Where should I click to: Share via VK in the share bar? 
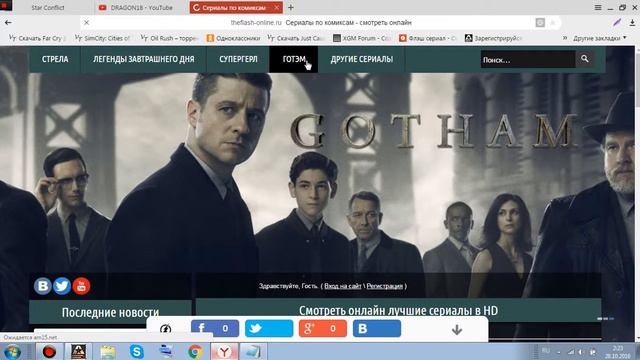[x=377, y=328]
